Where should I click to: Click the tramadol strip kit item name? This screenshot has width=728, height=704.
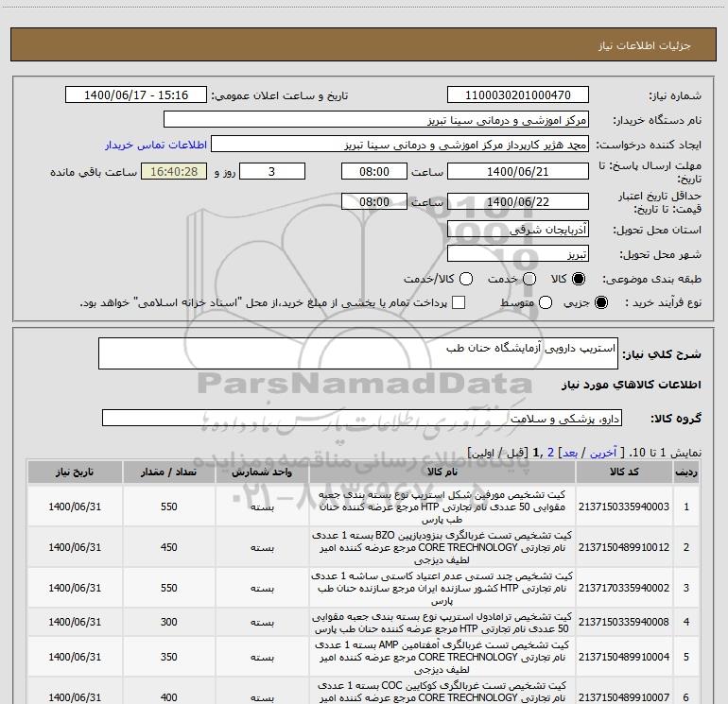(442, 623)
